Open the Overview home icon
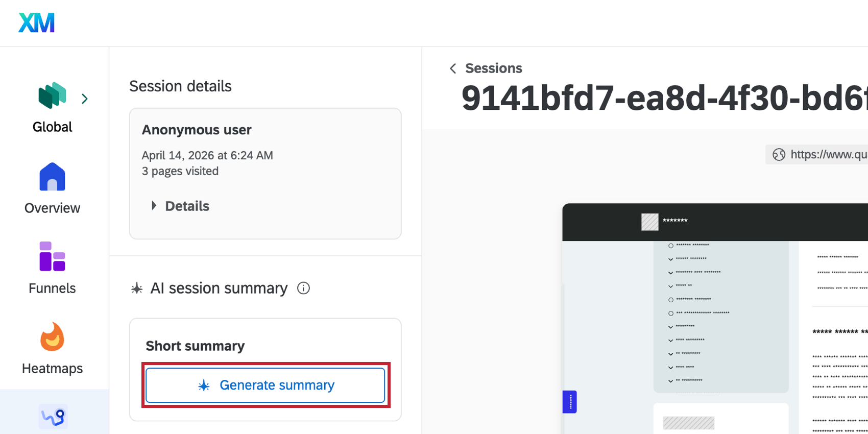This screenshot has height=434, width=868. 52,176
